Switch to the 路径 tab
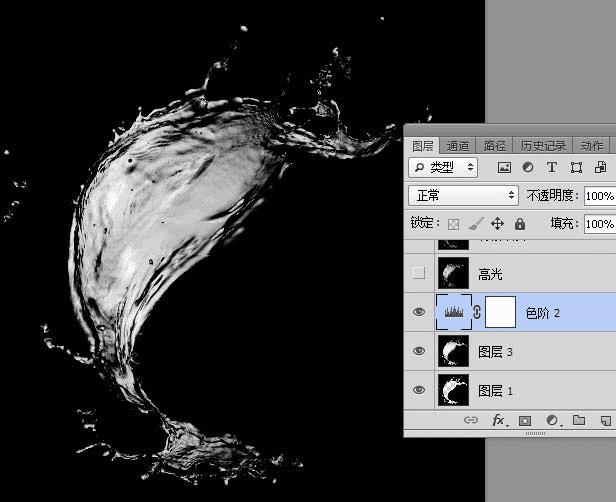Screen dimensions: 616x502 (x=495, y=146)
